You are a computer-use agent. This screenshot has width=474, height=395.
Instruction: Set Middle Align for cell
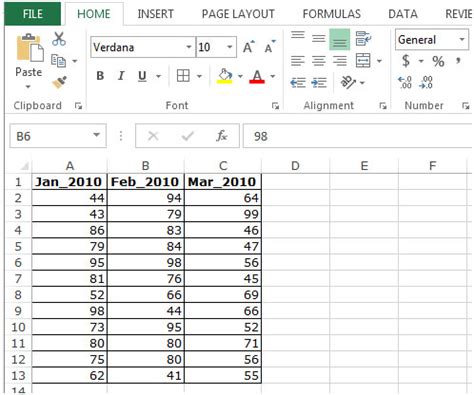click(x=319, y=39)
